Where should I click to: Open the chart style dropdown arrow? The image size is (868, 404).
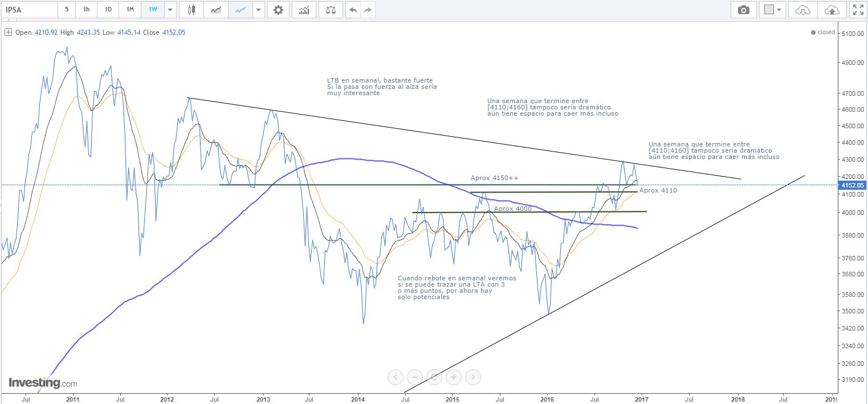tap(259, 10)
